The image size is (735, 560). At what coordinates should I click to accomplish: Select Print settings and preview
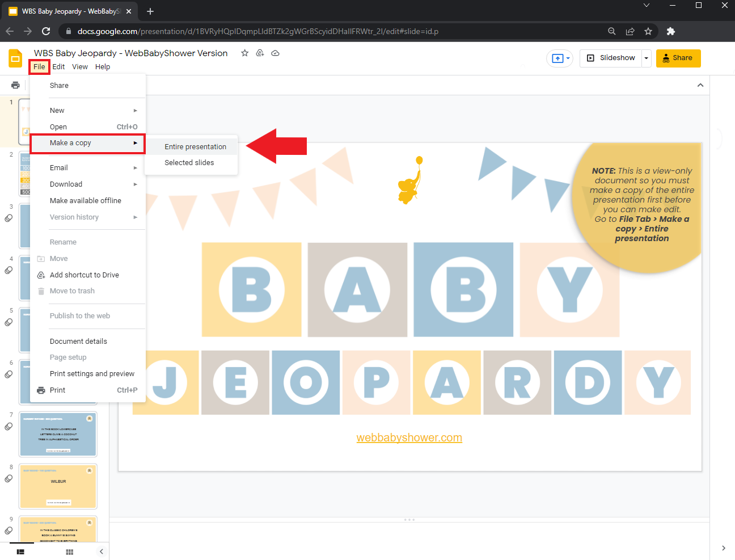click(88, 374)
